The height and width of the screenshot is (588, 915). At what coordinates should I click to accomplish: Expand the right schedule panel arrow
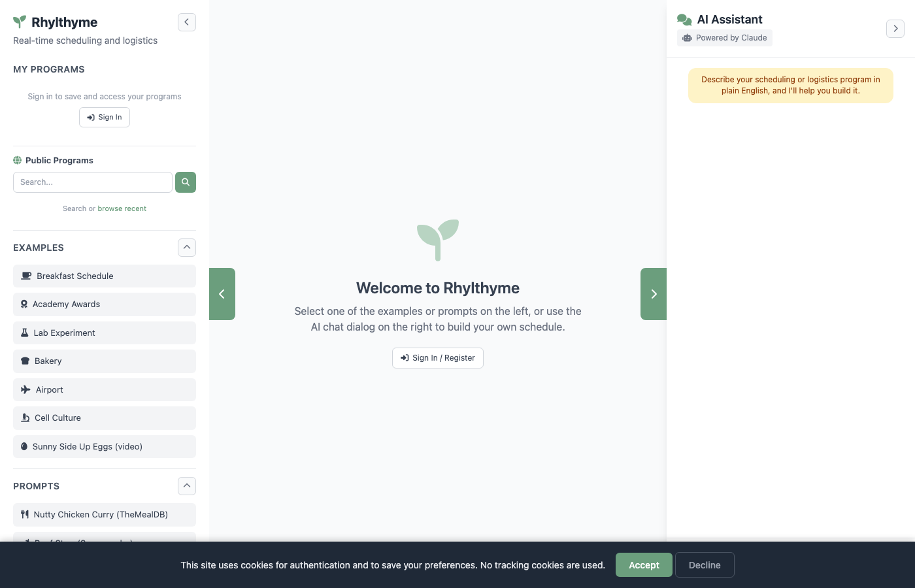pyautogui.click(x=654, y=294)
